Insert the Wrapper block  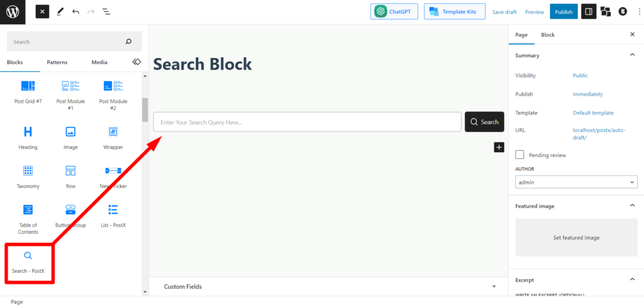pos(113,138)
